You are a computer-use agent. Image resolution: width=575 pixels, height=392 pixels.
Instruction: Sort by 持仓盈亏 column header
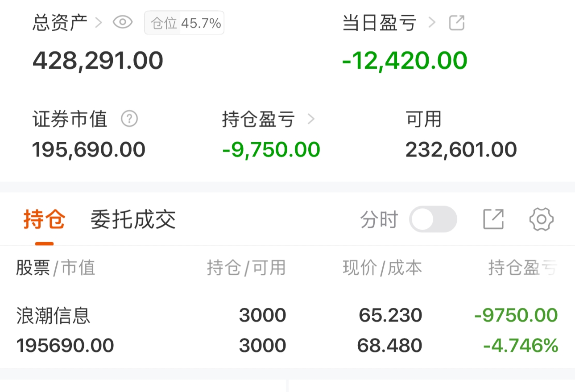click(522, 268)
